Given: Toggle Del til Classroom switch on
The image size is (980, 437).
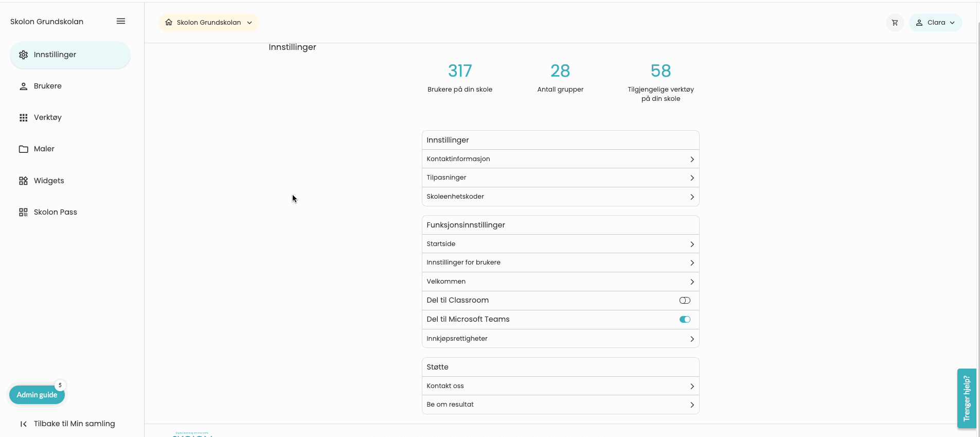Looking at the screenshot, I should pos(685,301).
